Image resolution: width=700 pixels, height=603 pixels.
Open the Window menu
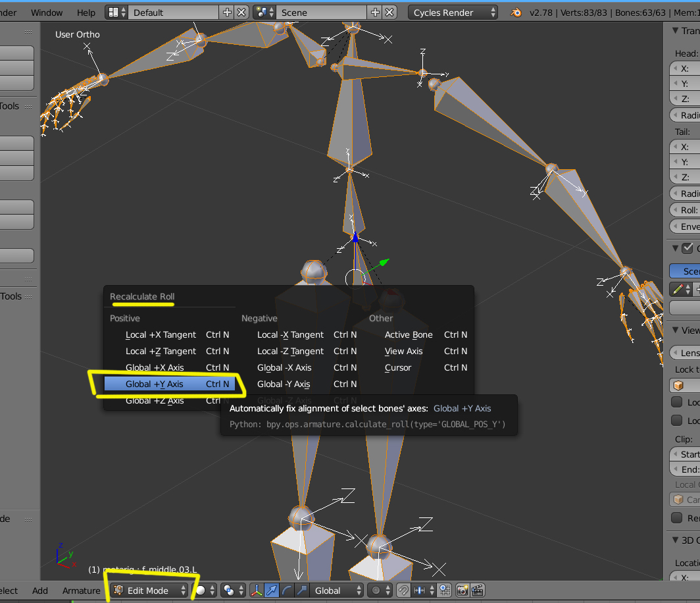pos(47,13)
